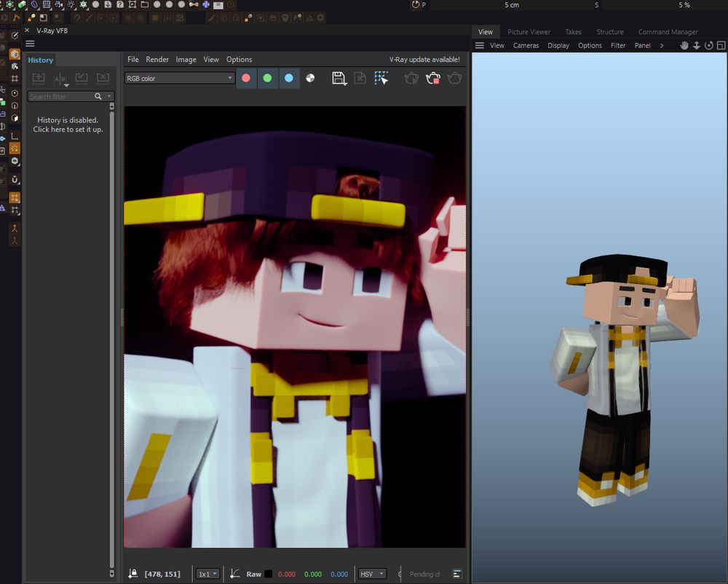Click the save to history icon
Screen dimensions: 728x584
(x=39, y=78)
